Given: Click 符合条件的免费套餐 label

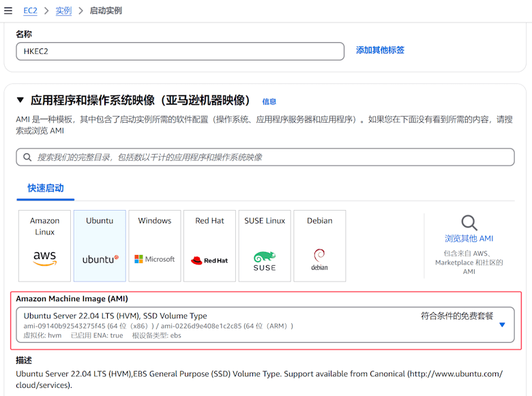Looking at the screenshot, I should [x=457, y=316].
